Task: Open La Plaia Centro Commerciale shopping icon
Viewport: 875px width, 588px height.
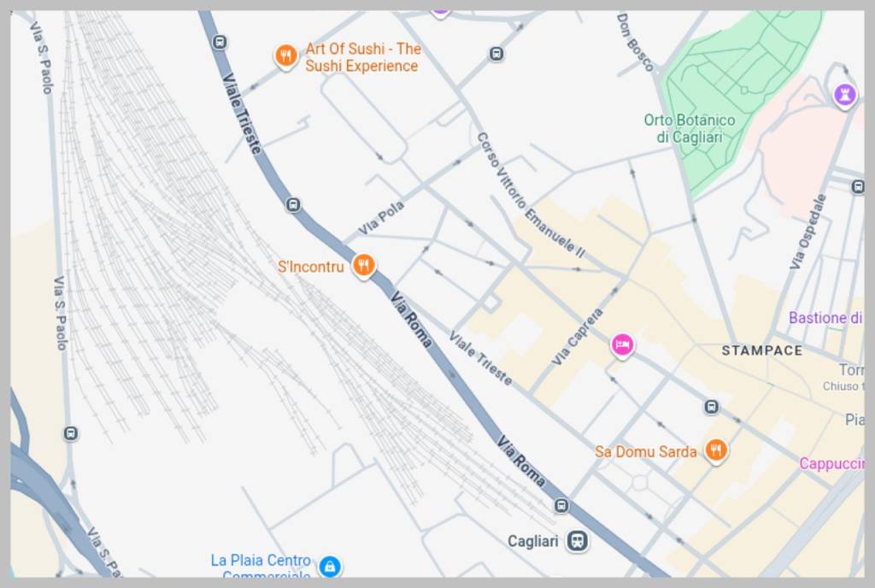Action: coord(330,567)
